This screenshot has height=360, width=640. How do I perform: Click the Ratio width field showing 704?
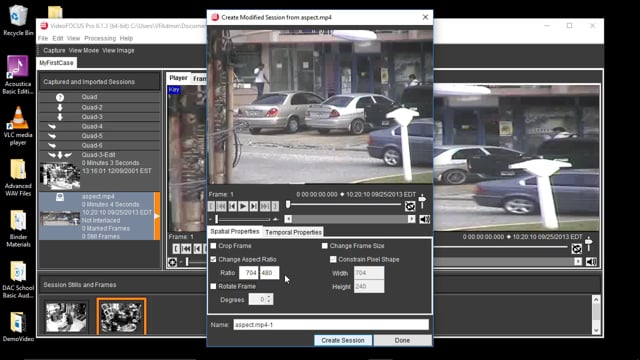[x=249, y=273]
